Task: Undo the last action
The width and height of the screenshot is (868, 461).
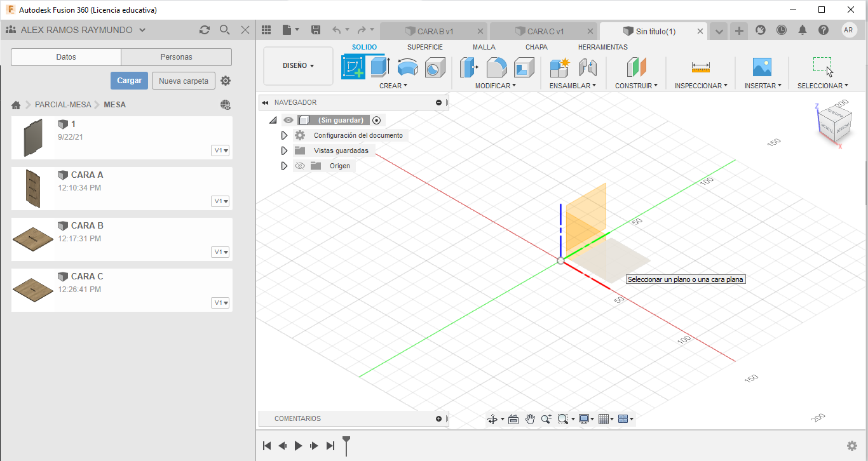Action: click(337, 30)
